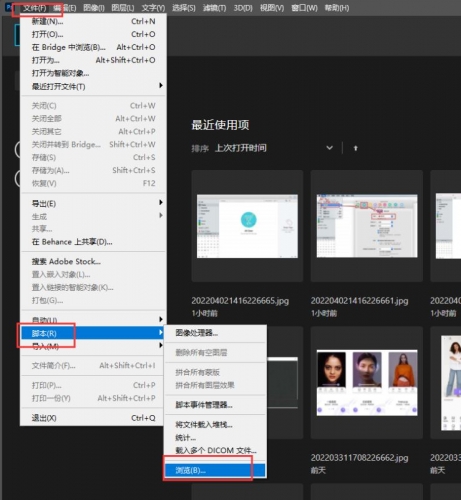The width and height of the screenshot is (461, 500).
Task: Open thumbnail 202204021416226661.jpg
Action: 367,226
